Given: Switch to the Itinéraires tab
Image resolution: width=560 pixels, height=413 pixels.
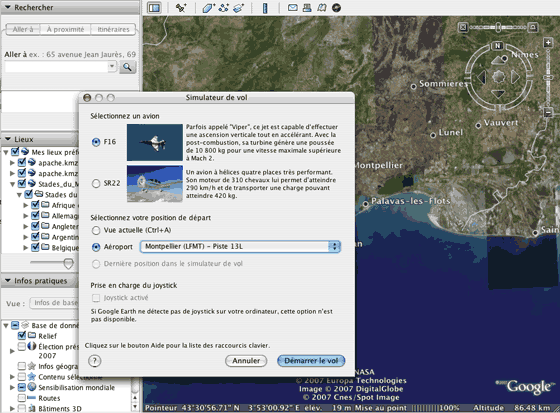Looking at the screenshot, I should [x=113, y=29].
